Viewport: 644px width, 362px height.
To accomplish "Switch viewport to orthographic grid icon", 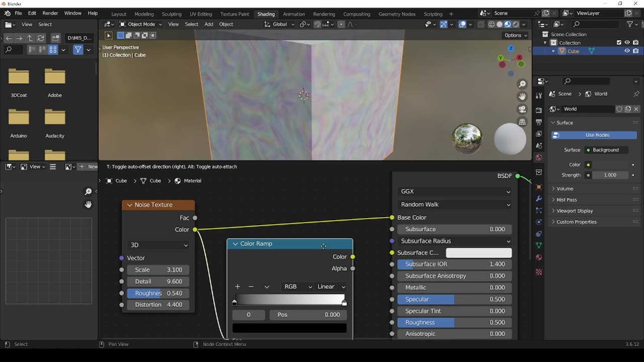I will tap(522, 122).
